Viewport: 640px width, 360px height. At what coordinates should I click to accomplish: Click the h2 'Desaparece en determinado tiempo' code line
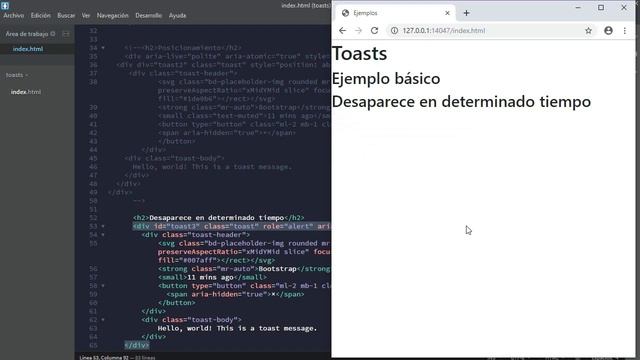218,218
